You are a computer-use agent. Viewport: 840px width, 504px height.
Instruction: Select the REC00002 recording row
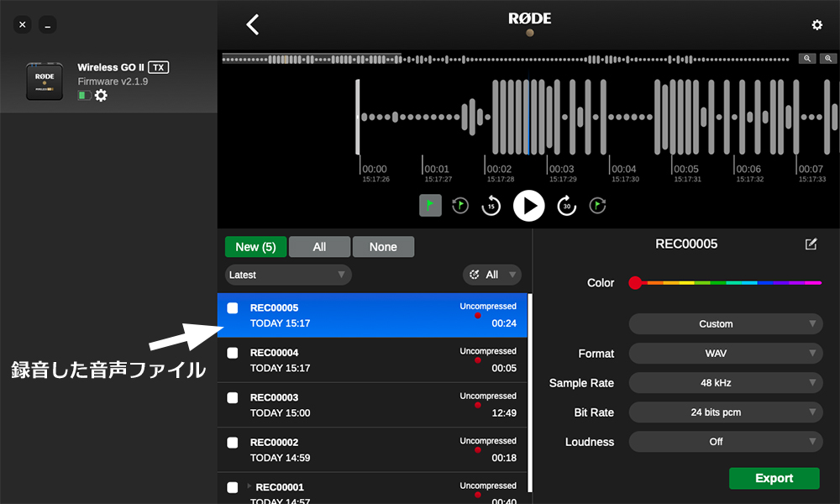[372, 450]
